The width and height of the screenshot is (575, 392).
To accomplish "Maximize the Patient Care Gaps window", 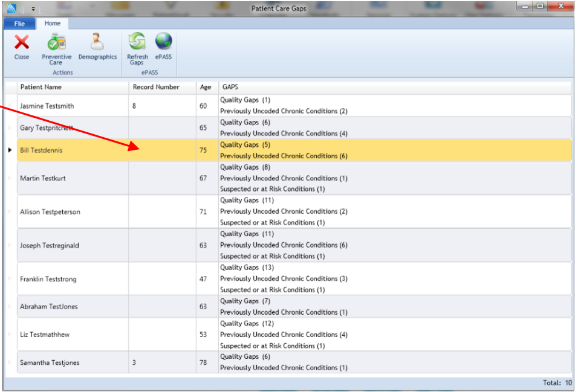I will pyautogui.click(x=540, y=7).
